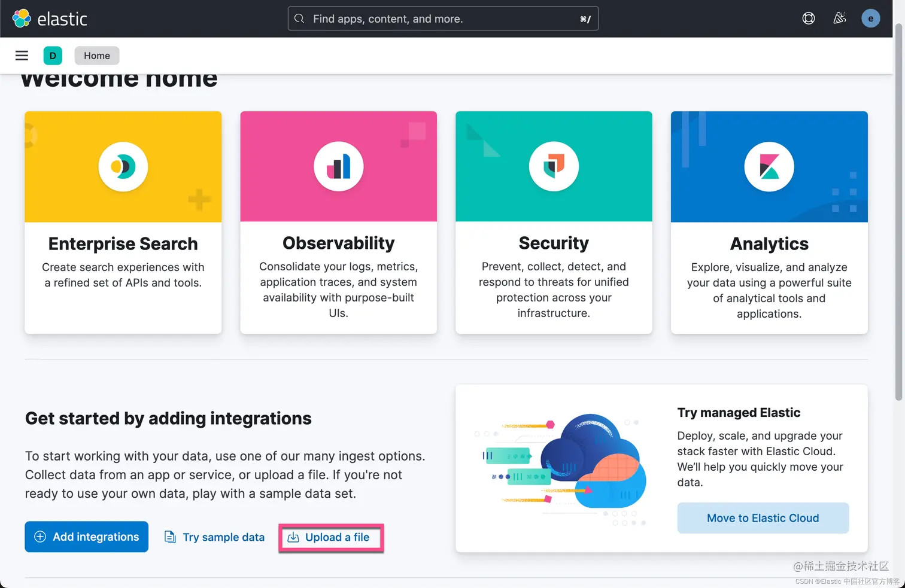The height and width of the screenshot is (588, 905).
Task: Click the Move to Elastic Cloud button
Action: (x=763, y=518)
